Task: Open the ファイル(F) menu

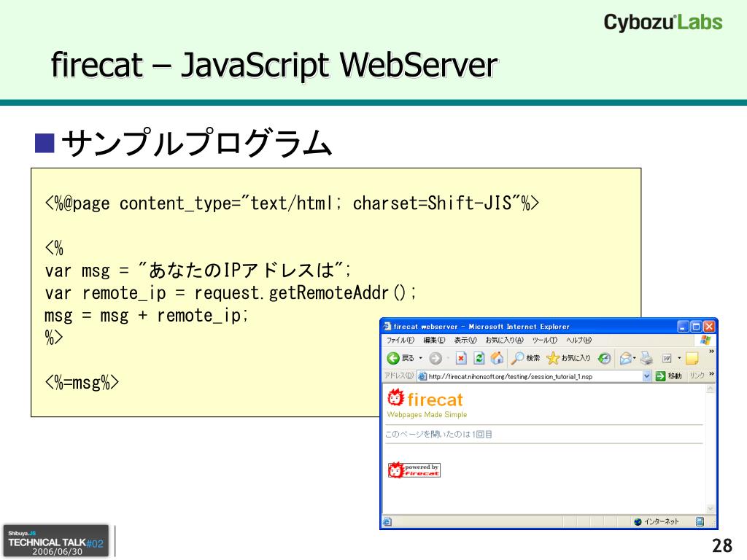Action: 400,341
